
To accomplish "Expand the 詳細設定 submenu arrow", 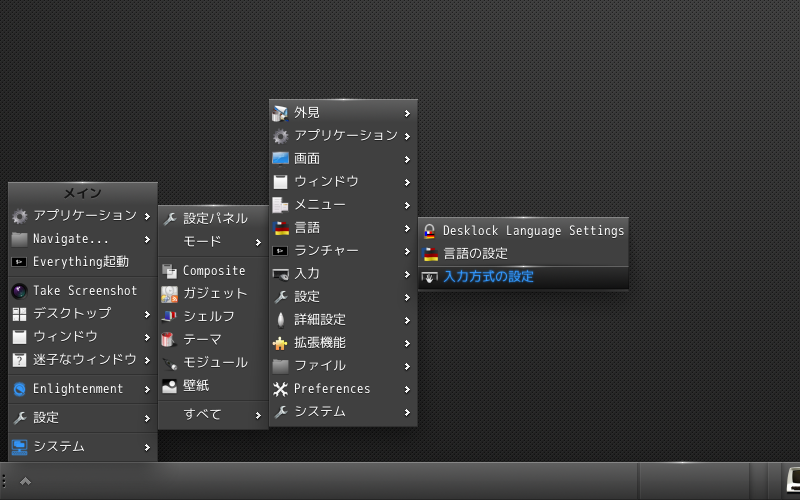I will pos(407,320).
